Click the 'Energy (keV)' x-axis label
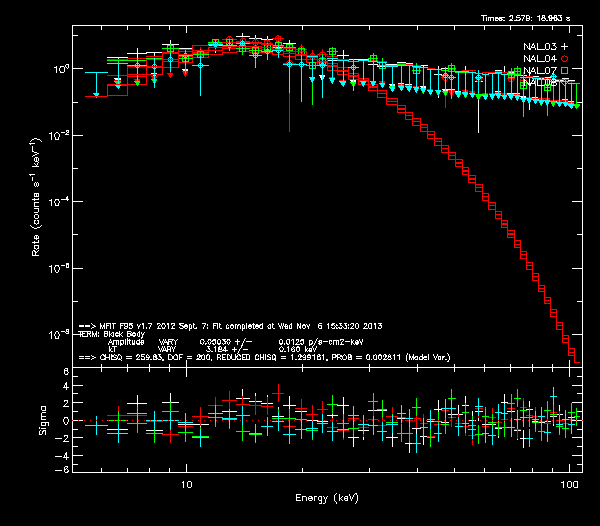The image size is (600, 526). click(x=326, y=497)
